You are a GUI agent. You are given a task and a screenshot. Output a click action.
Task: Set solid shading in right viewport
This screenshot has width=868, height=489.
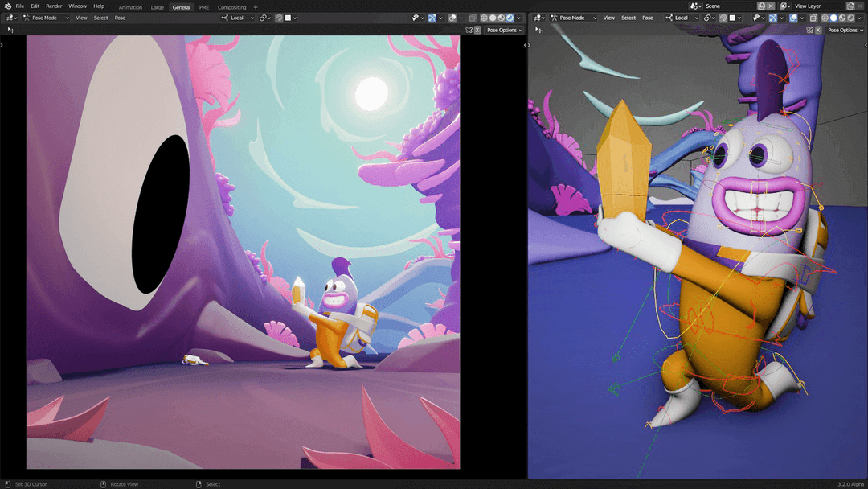pyautogui.click(x=833, y=18)
